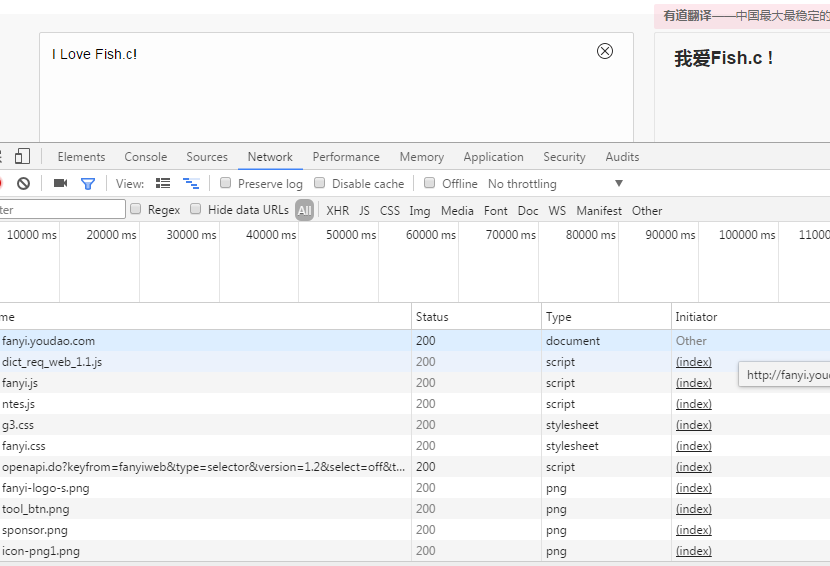Toggle the network filter funnel icon
The height and width of the screenshot is (566, 830).
point(88,184)
